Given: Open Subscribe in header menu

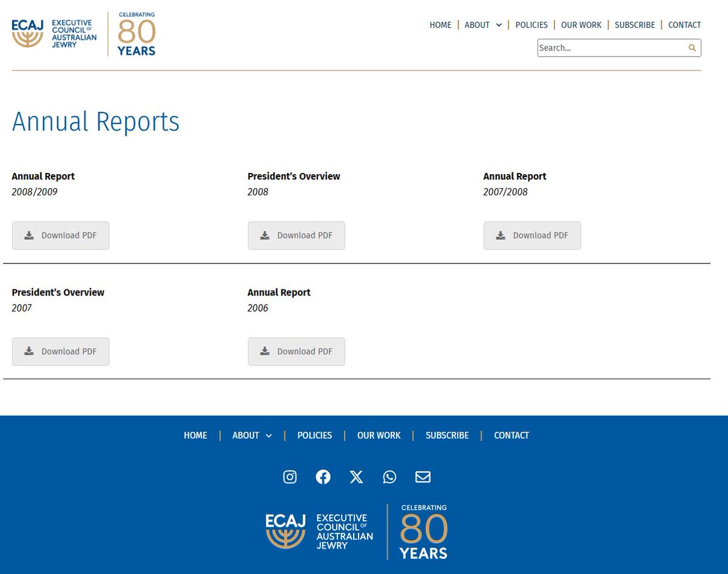Looking at the screenshot, I should tap(635, 25).
